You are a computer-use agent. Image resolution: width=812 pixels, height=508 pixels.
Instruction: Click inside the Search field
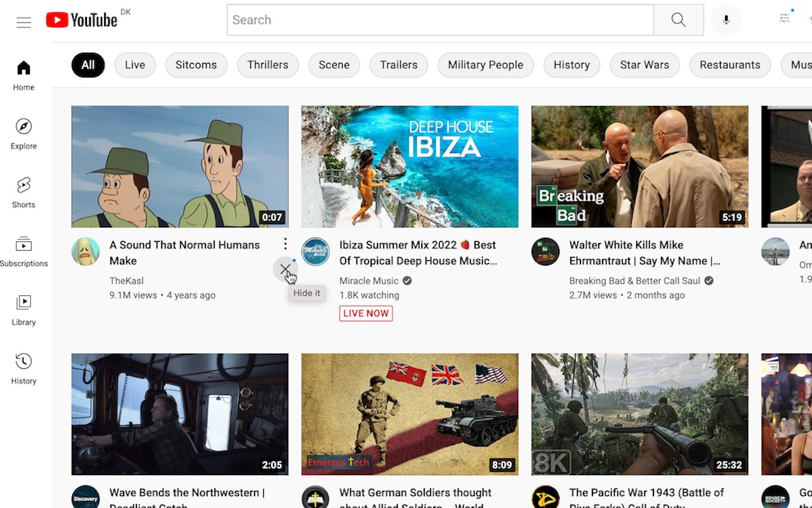pos(440,20)
